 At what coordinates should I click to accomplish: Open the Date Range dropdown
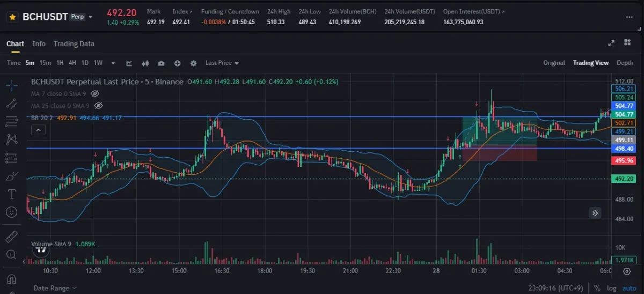coord(55,288)
